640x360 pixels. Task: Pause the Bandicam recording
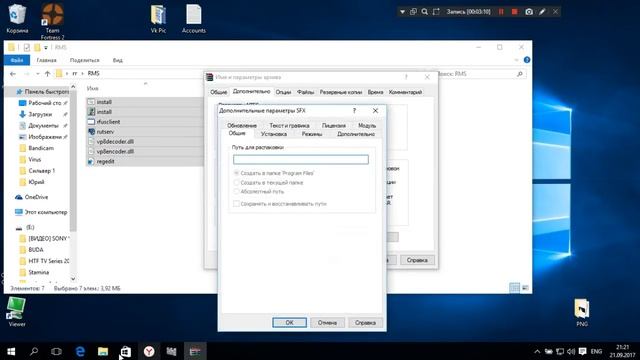click(501, 12)
